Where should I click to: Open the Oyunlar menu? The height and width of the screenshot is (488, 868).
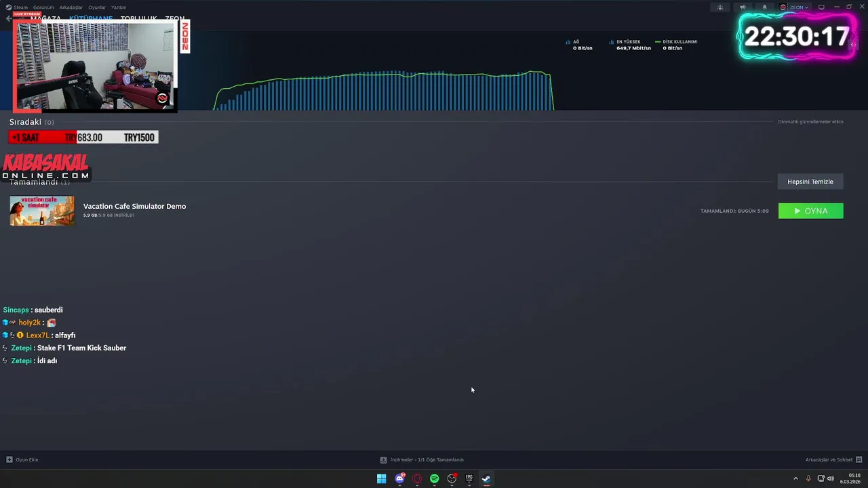pos(97,7)
